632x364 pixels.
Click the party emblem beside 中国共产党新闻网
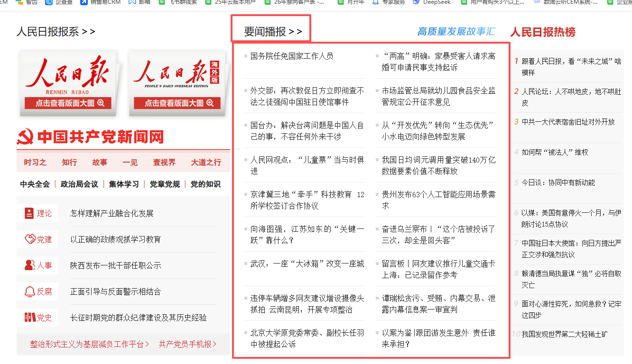pos(25,137)
